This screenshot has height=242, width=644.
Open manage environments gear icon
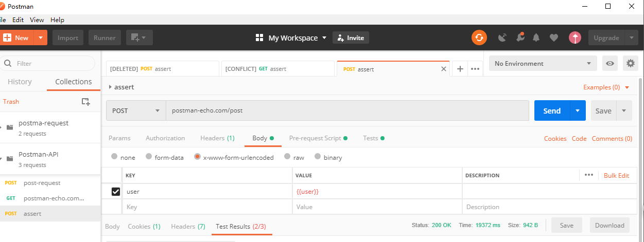(x=631, y=64)
